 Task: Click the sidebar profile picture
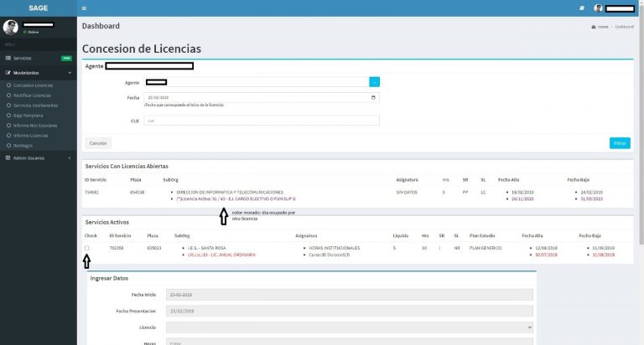[x=10, y=27]
